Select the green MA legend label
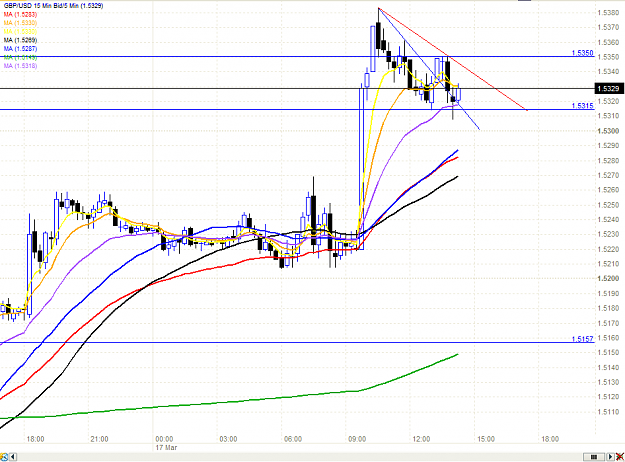This screenshot has height=462, width=625. click(x=20, y=57)
